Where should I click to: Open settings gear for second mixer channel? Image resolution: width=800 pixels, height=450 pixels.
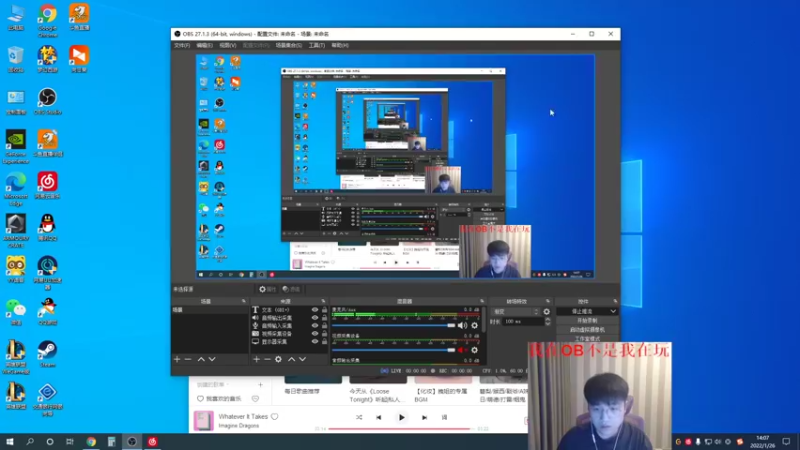pos(474,350)
